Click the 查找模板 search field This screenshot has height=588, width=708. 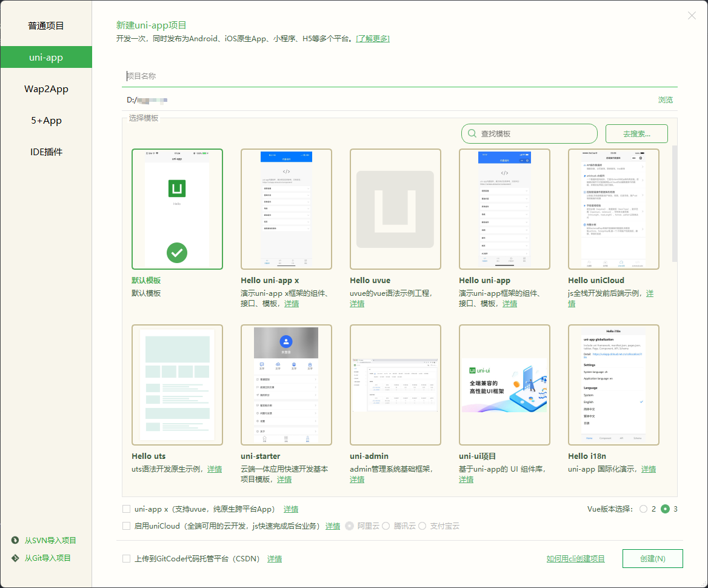coord(529,134)
